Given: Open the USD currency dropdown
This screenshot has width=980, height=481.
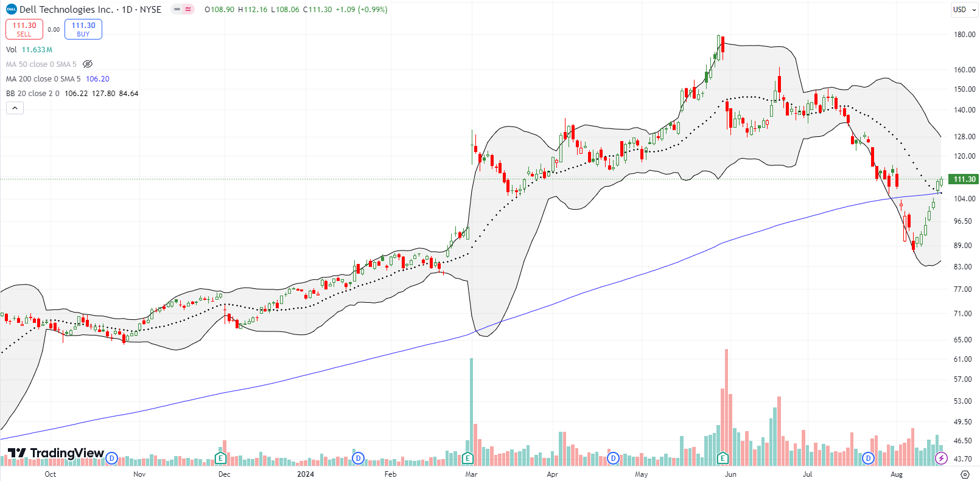Looking at the screenshot, I should click(964, 9).
